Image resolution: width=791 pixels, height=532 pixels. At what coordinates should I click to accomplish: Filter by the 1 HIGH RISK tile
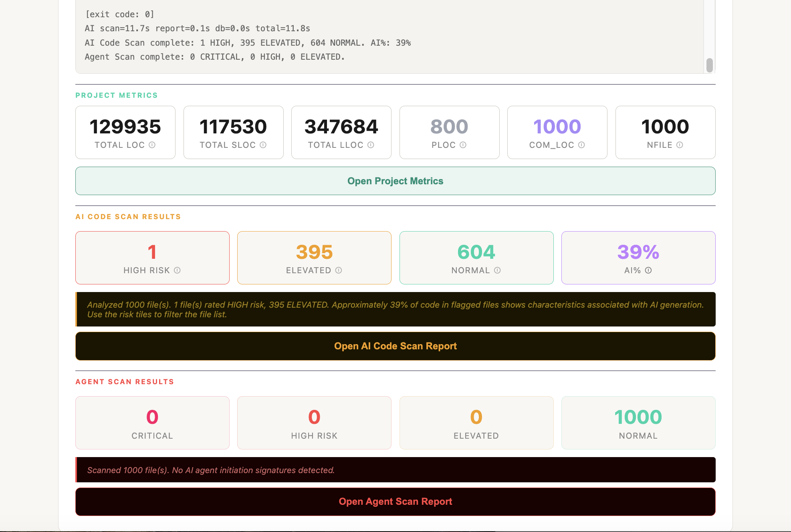pyautogui.click(x=152, y=258)
